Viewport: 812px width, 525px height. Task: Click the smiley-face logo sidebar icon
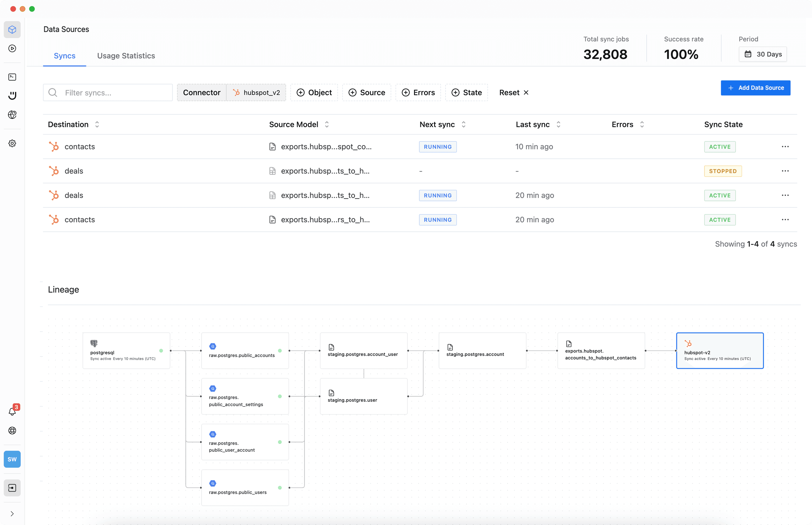coord(12,96)
